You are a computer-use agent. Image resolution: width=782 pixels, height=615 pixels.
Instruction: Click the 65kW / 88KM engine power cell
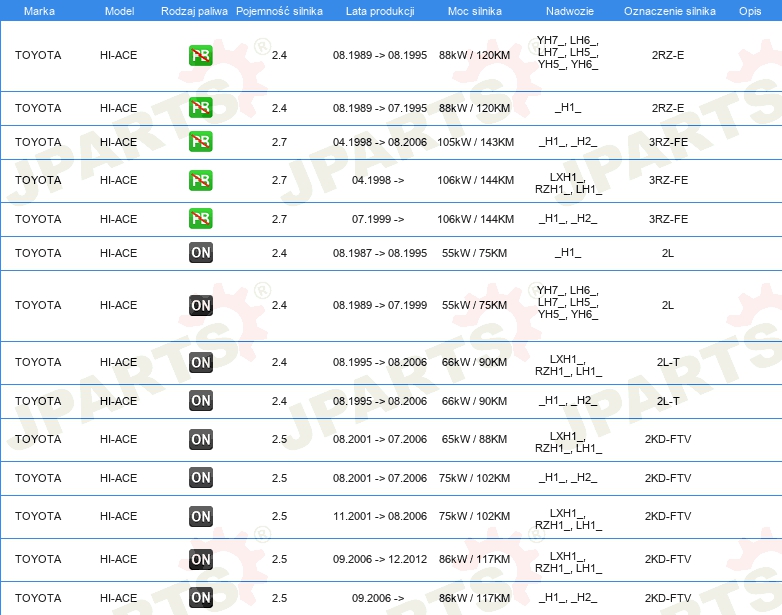point(474,439)
